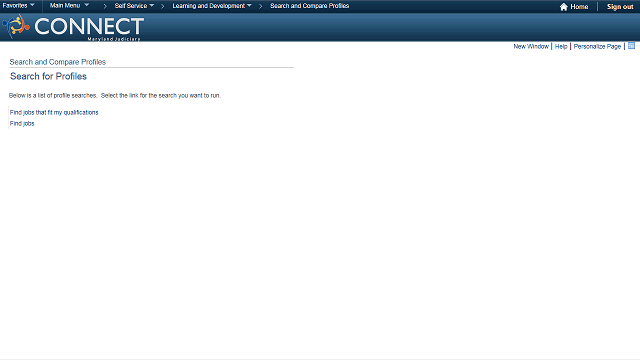Viewport: 640px width, 360px height.
Task: Expand the Self Service breadcrumb menu
Action: click(134, 6)
